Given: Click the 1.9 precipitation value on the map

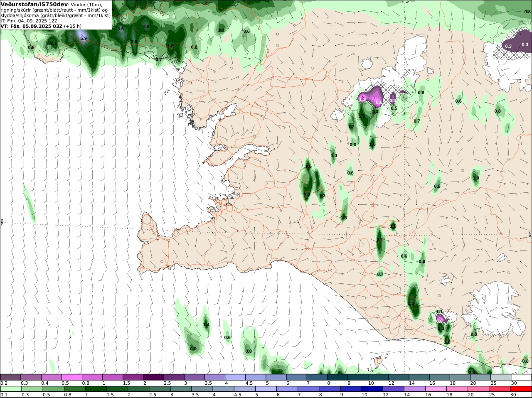Looking at the screenshot, I should [393, 226].
